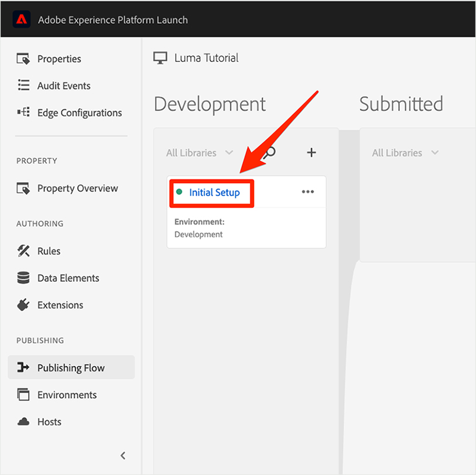Screen dimensions: 476x475
Task: Open Initial Setup more options menu
Action: (x=307, y=192)
